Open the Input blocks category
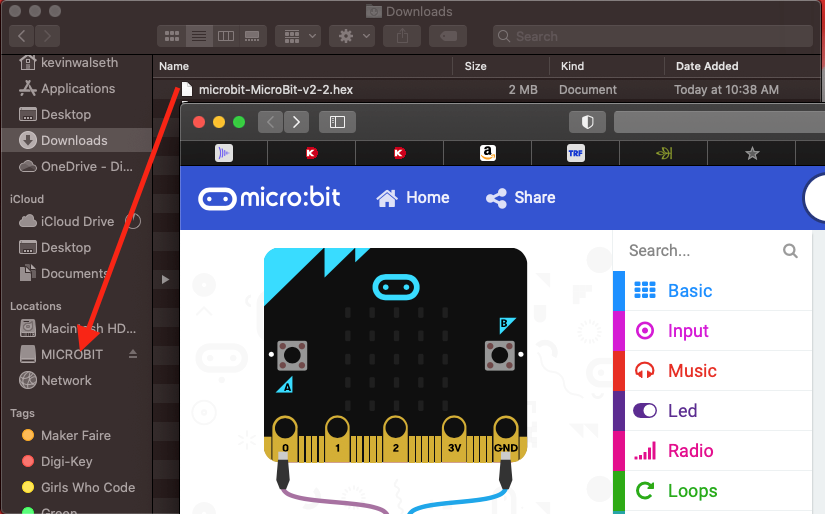825x514 pixels. 687,331
